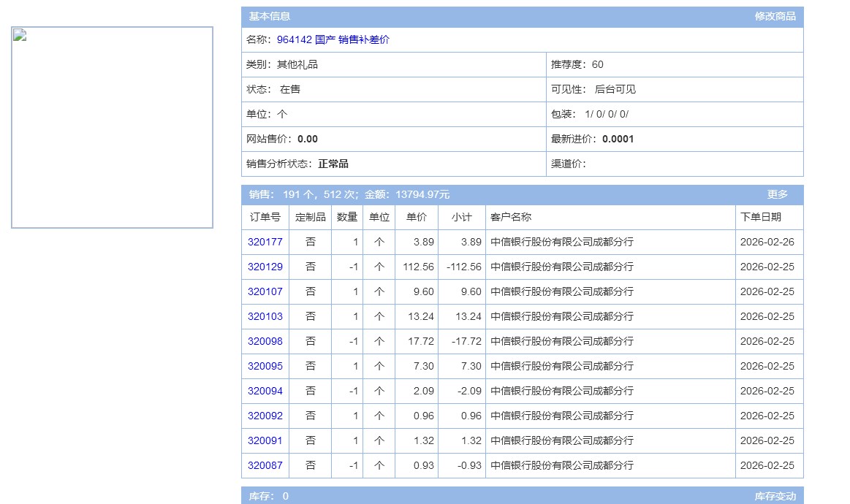850x504 pixels.
Task: Click the 下单日期 column header
Action: [x=760, y=217]
